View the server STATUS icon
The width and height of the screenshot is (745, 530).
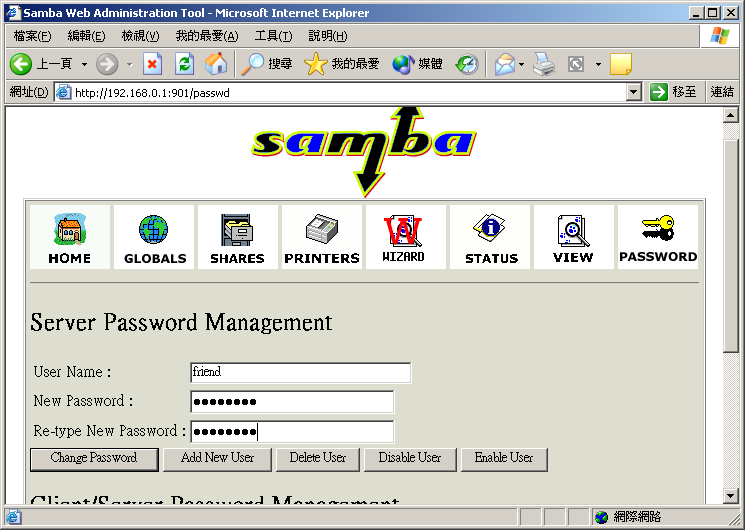click(490, 238)
